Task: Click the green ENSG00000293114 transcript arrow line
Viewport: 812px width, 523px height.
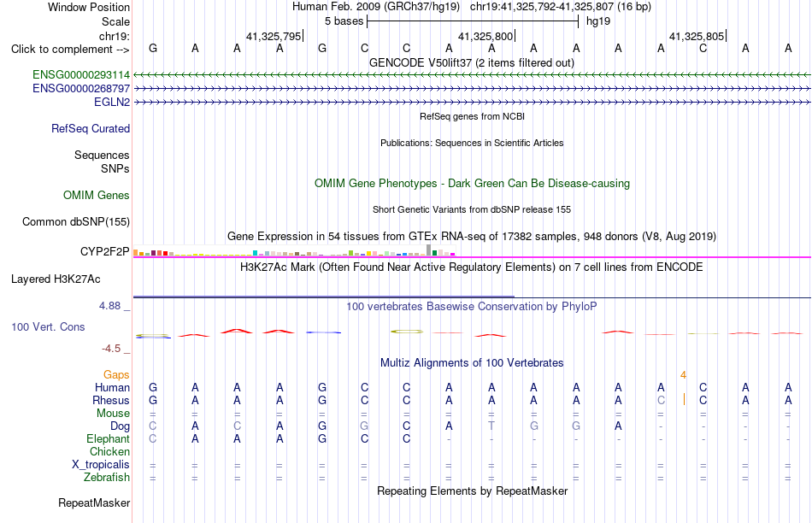Action: coord(472,75)
